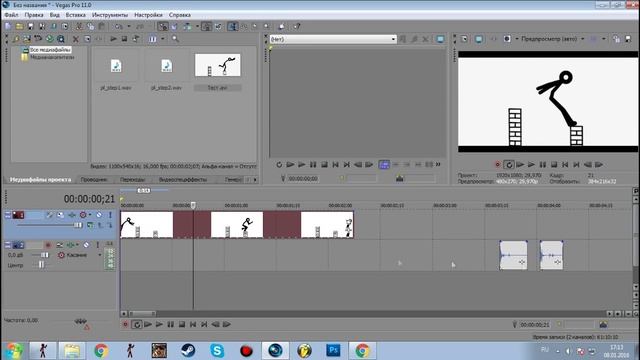Undo the last action in the toolbar
Image resolution: width=640 pixels, height=360 pixels.
pyautogui.click(x=118, y=27)
